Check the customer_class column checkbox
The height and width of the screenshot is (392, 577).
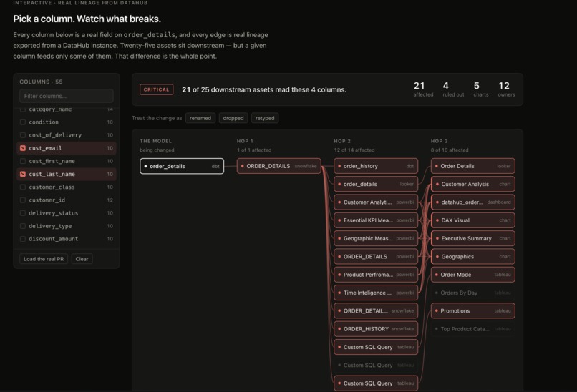coord(23,187)
